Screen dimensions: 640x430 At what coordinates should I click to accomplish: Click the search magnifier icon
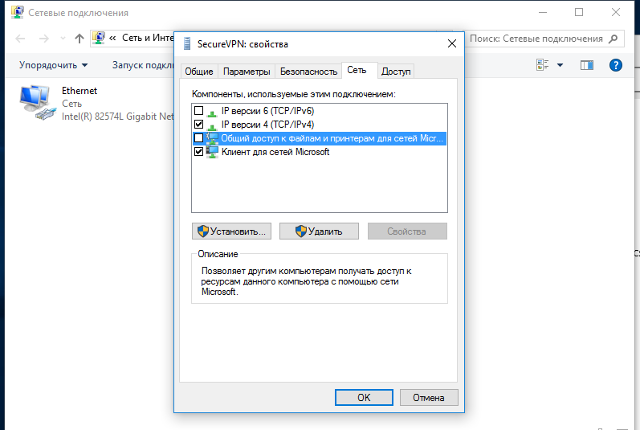tap(613, 39)
